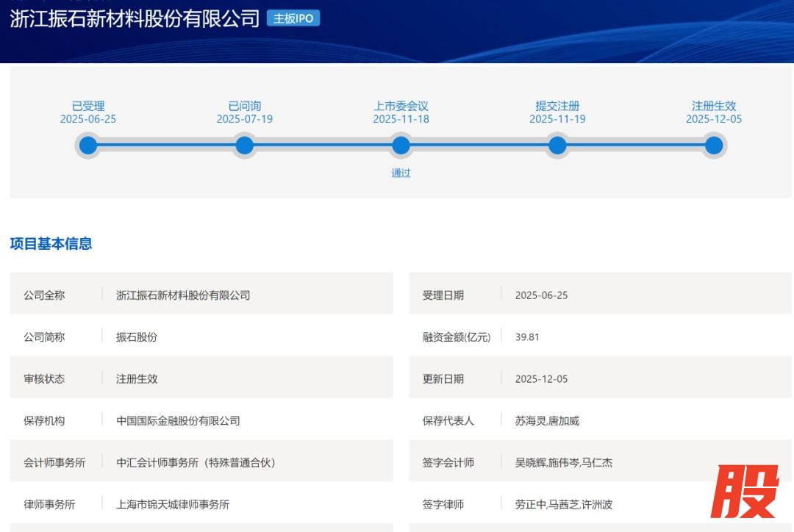Click the company title 浙江振石新材料股份有限公司 in header
This screenshot has width=794, height=532.
135,18
